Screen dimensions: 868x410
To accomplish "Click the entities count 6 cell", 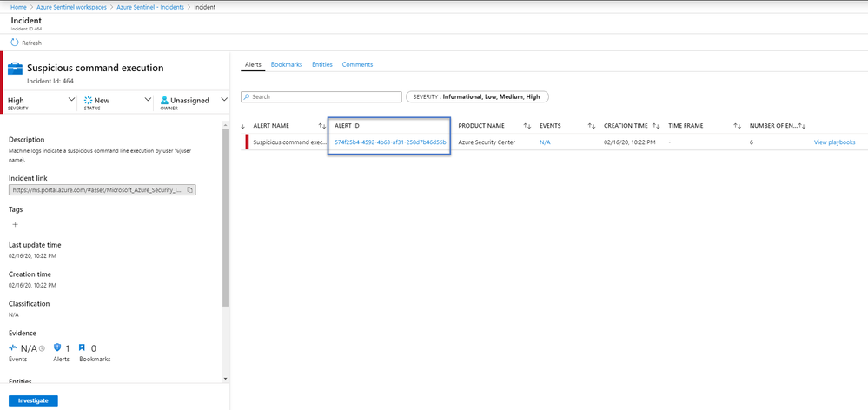I will [752, 142].
